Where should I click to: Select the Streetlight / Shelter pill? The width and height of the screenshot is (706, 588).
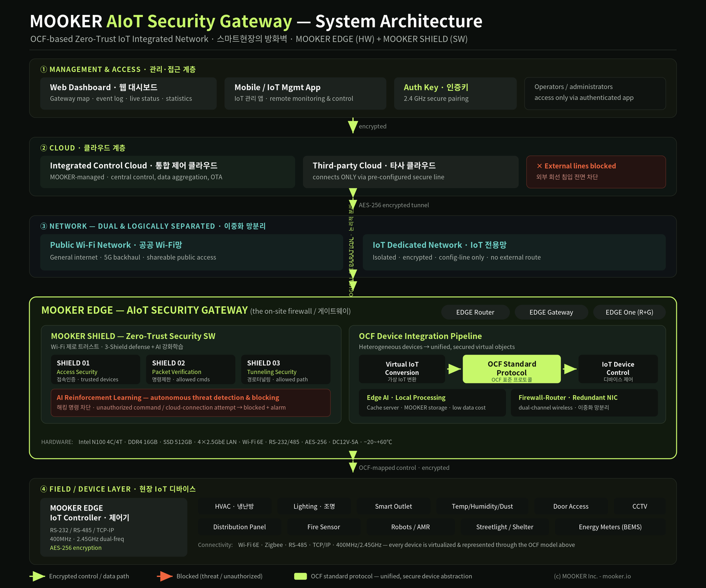point(505,527)
